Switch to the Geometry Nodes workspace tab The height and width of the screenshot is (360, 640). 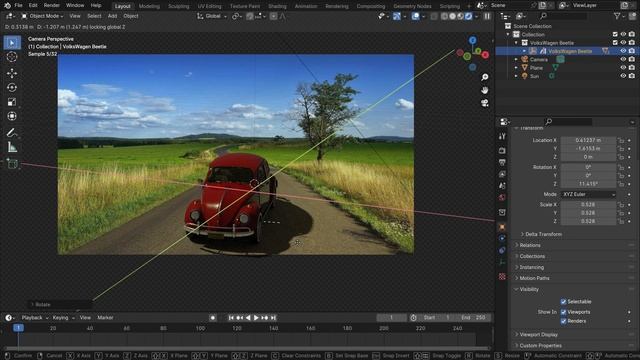point(412,6)
